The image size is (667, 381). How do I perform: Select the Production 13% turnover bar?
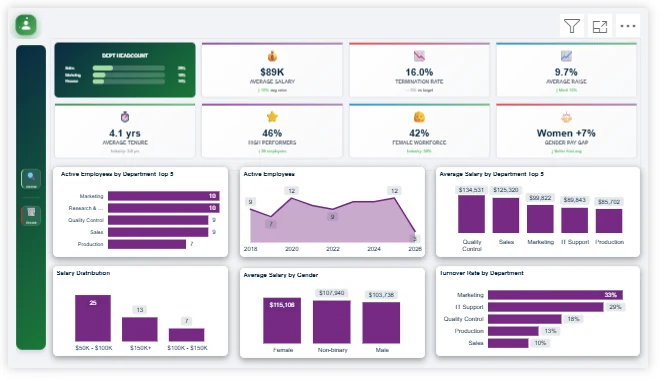click(513, 331)
